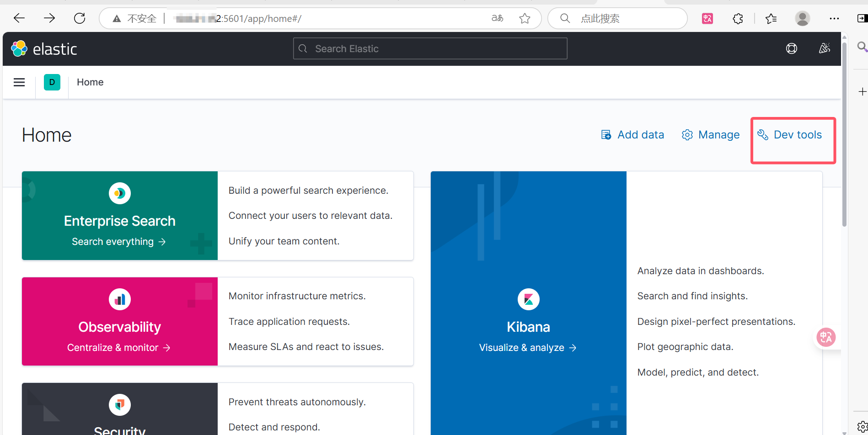Reload the page with the refresh icon

click(x=79, y=18)
